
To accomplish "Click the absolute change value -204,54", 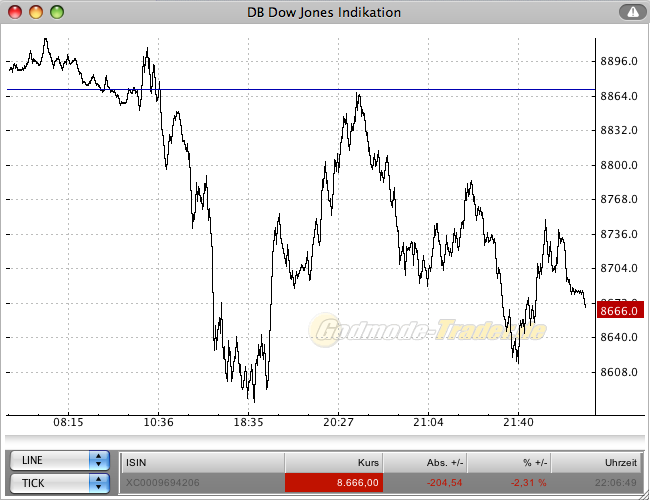I will click(444, 483).
